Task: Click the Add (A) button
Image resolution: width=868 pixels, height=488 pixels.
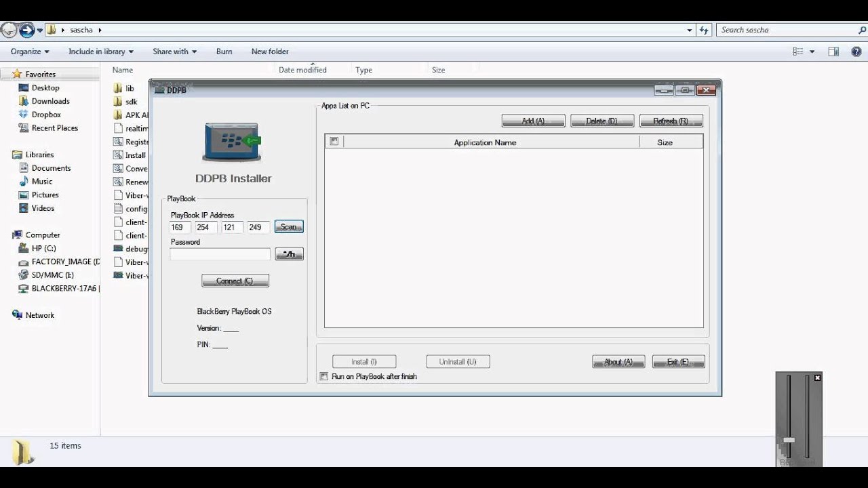Action: (533, 121)
